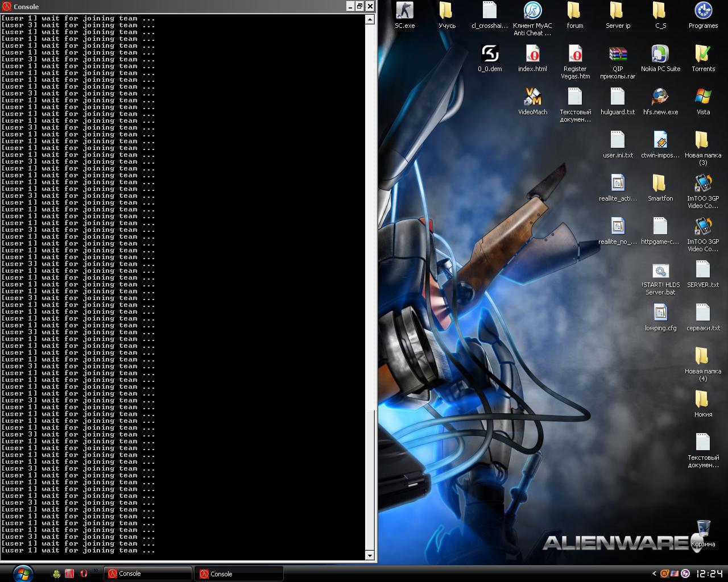Viewport: 728px width, 582px height.
Task: Show hidden system tray icons
Action: coord(654,573)
